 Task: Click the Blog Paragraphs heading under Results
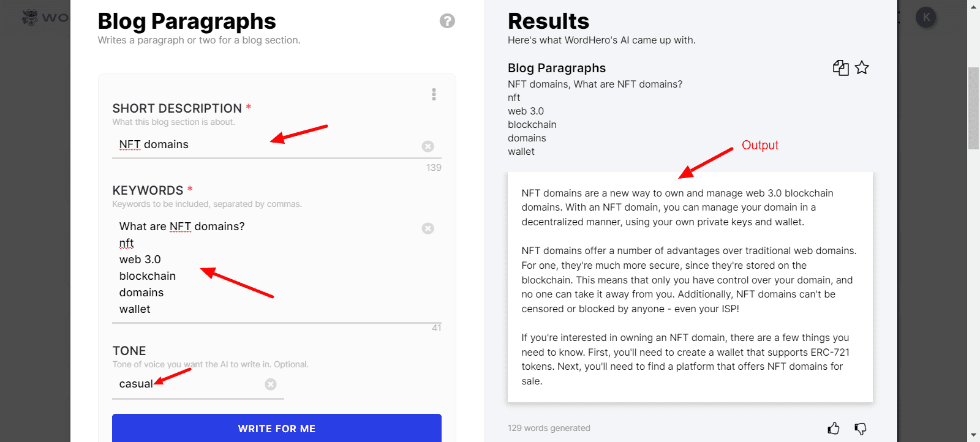pos(556,68)
